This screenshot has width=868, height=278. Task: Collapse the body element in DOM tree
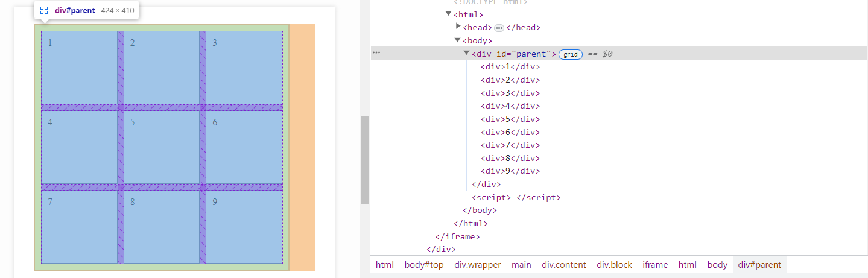pyautogui.click(x=458, y=40)
